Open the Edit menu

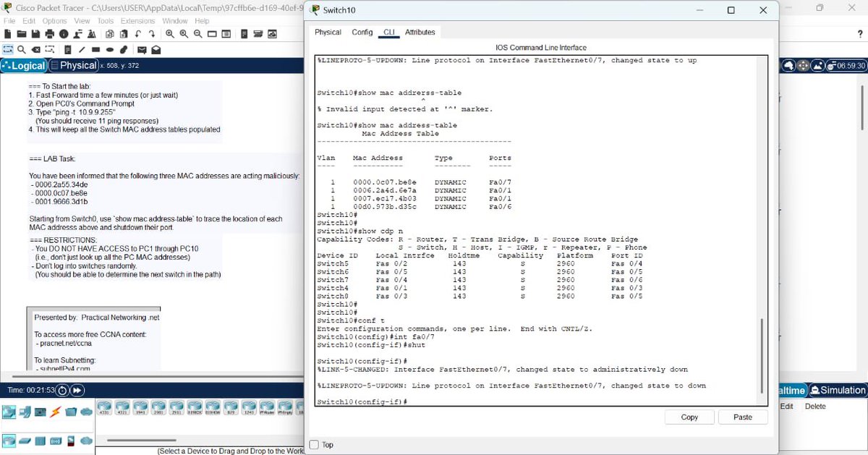pyautogui.click(x=29, y=21)
